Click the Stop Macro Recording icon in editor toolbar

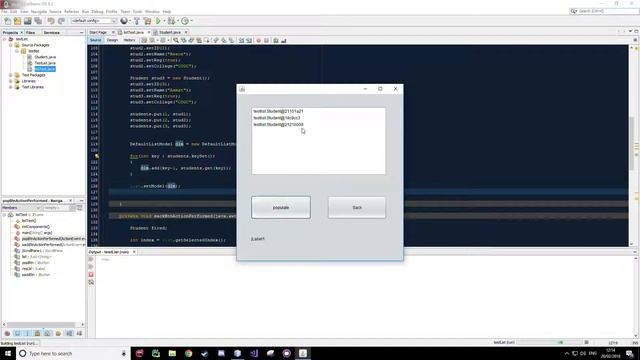[x=266, y=40]
